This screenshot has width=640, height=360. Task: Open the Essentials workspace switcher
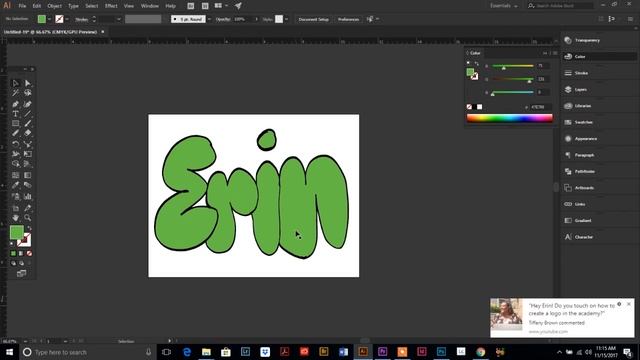click(x=504, y=6)
